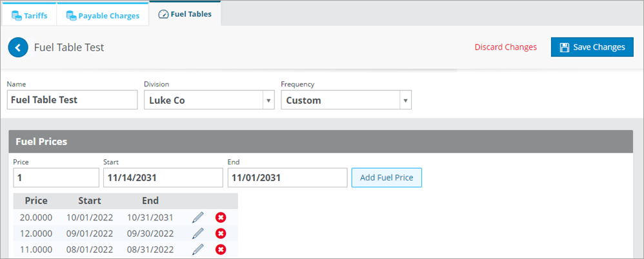Delete the 20.0000 fuel price row
This screenshot has height=259, width=644.
click(221, 218)
